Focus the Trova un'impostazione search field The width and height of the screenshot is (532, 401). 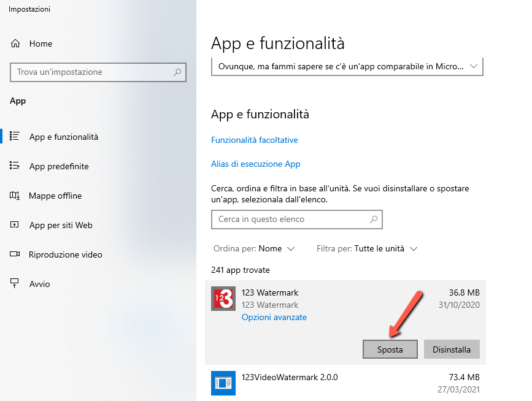click(x=98, y=72)
